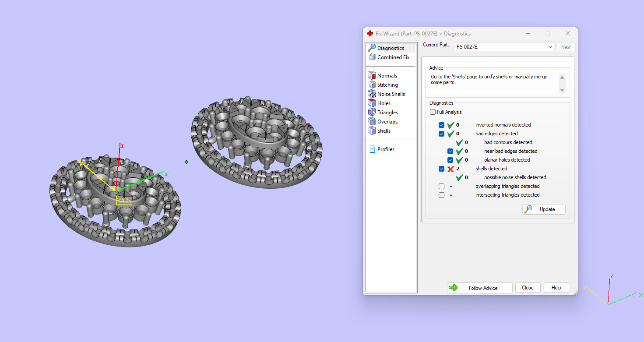644x342 pixels.
Task: Enable the Full Analysis checkbox
Action: [x=433, y=112]
